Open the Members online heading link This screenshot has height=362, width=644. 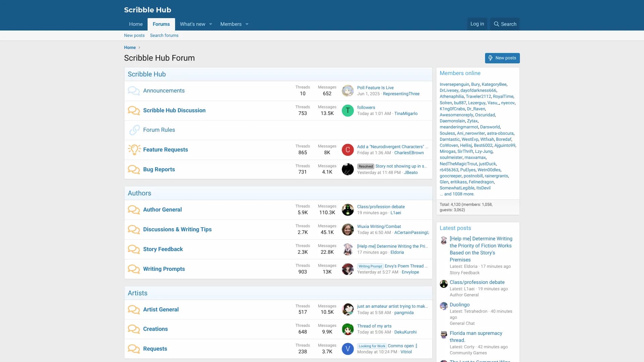coord(460,73)
